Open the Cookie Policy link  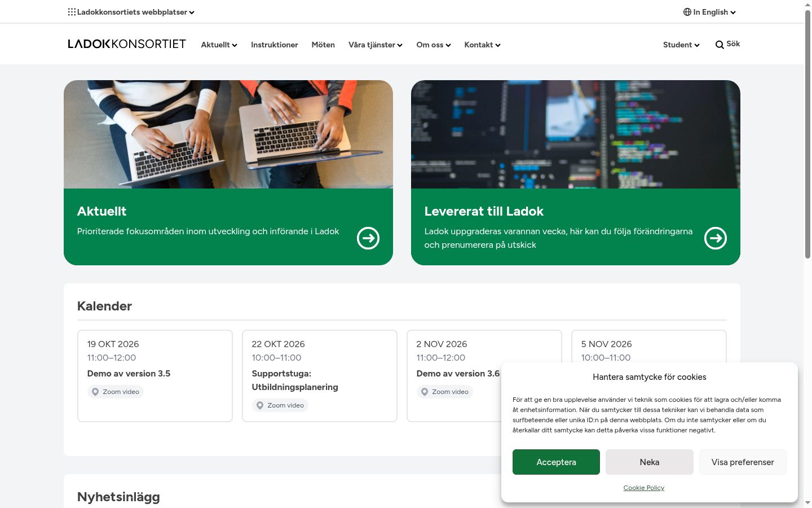tap(644, 488)
